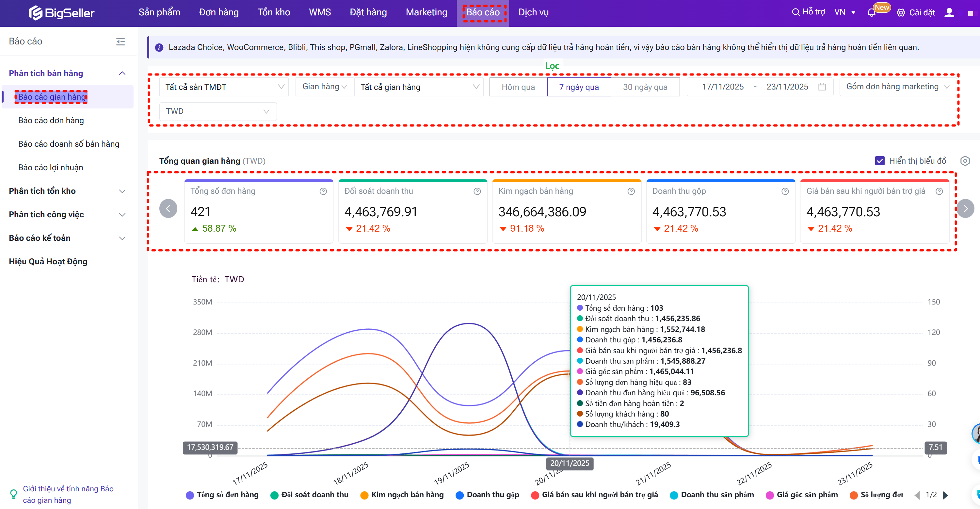Screen dimensions: 980x509
Task: Click the Hỗ trợ search icon
Action: pos(795,12)
